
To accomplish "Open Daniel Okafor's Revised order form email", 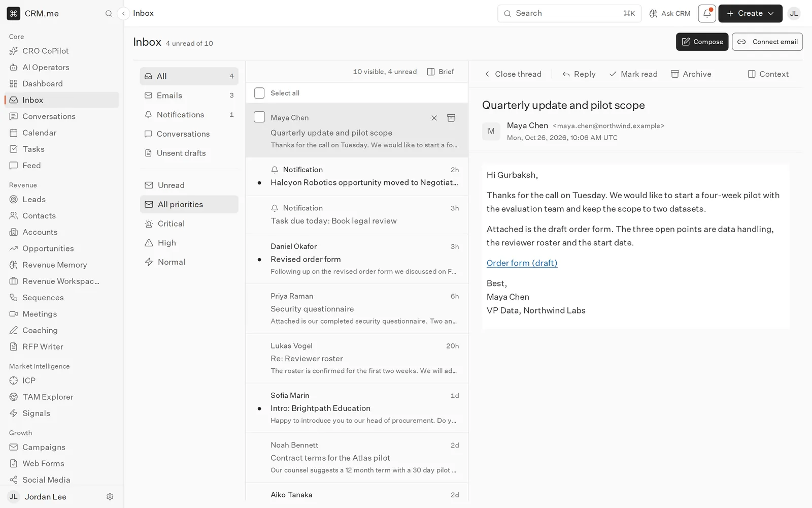I will click(357, 259).
